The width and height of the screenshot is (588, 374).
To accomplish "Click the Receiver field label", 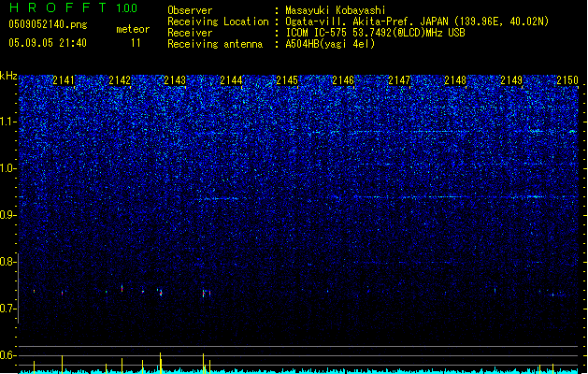I will [190, 33].
